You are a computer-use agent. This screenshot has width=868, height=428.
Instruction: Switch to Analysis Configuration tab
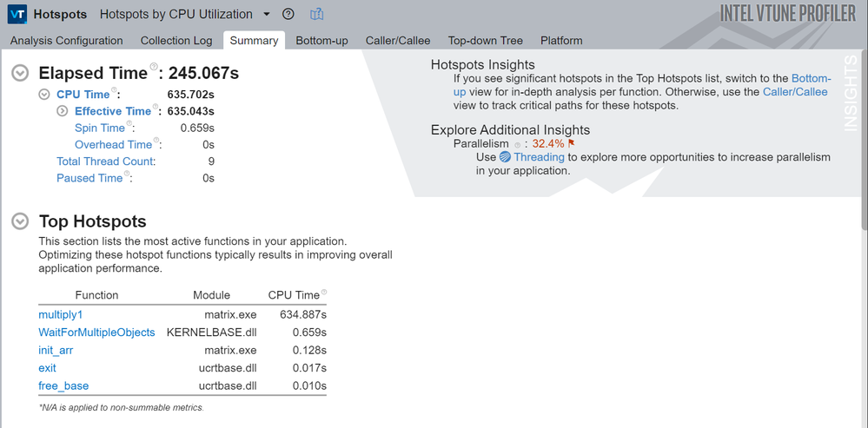[66, 40]
